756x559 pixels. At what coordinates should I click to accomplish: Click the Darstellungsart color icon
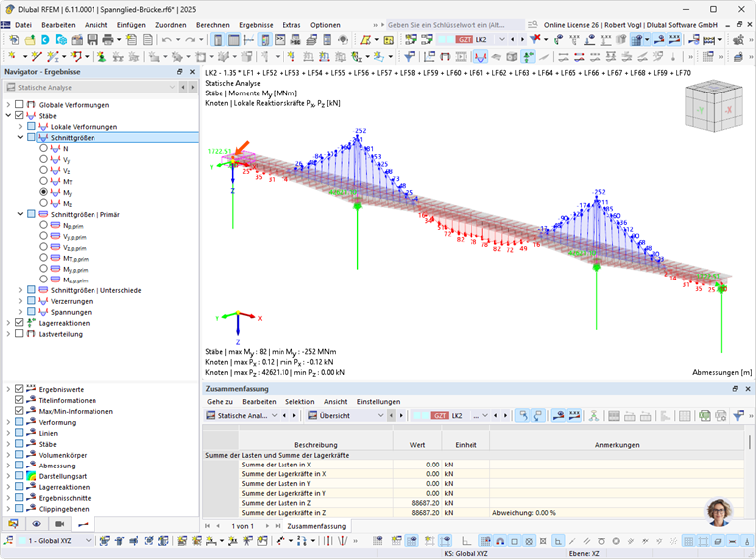[x=31, y=476]
